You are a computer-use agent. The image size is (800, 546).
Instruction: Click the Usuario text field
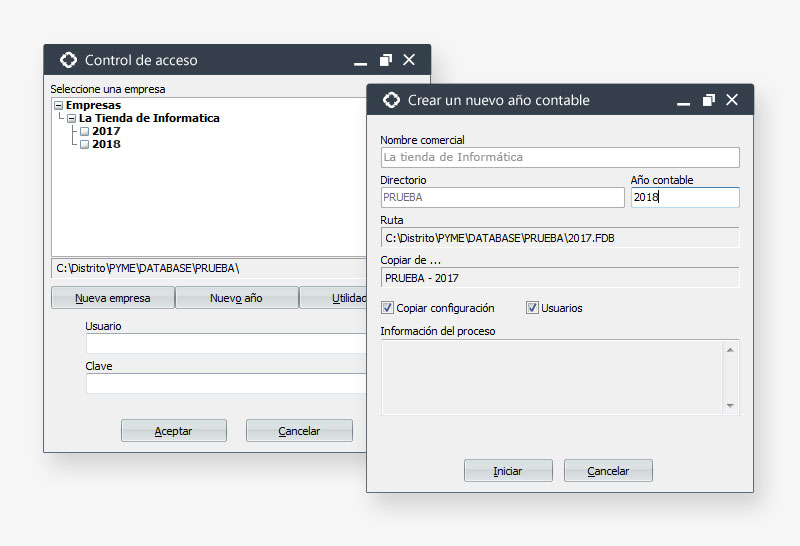pos(225,344)
